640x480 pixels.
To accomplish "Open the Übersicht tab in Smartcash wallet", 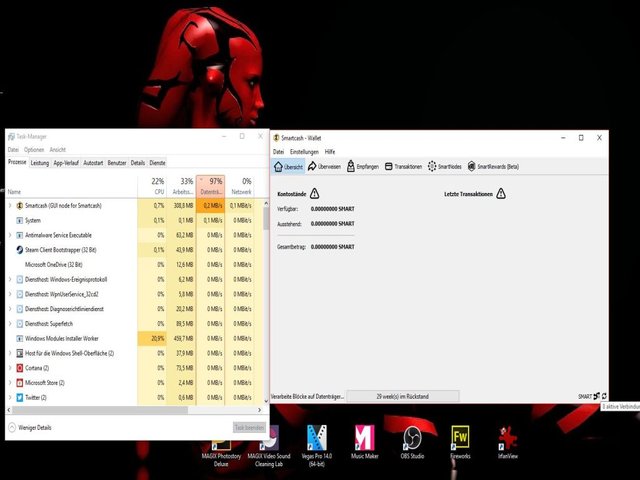I will [288, 167].
